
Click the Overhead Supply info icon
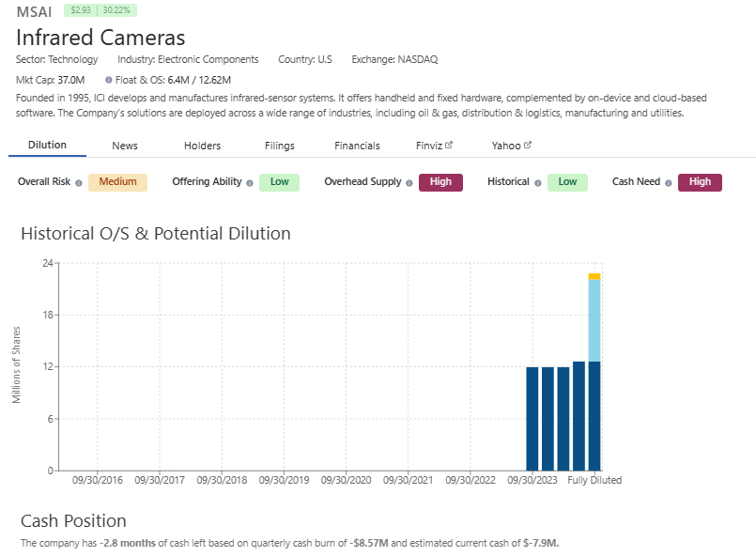(x=409, y=183)
